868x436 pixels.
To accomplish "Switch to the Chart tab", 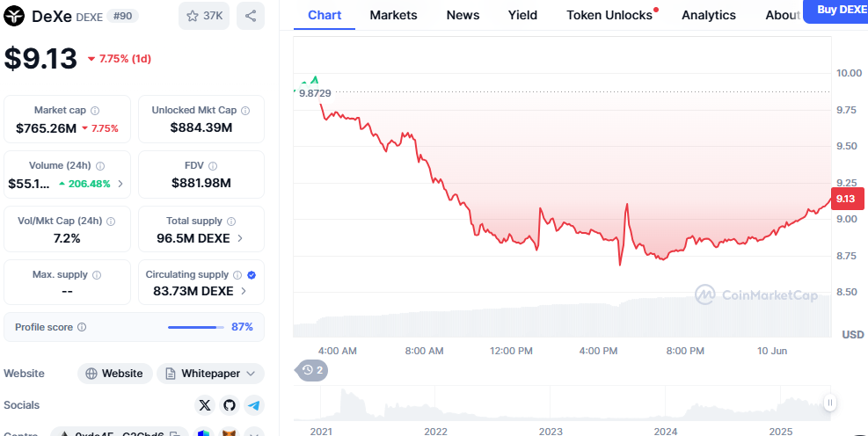I will click(x=325, y=16).
